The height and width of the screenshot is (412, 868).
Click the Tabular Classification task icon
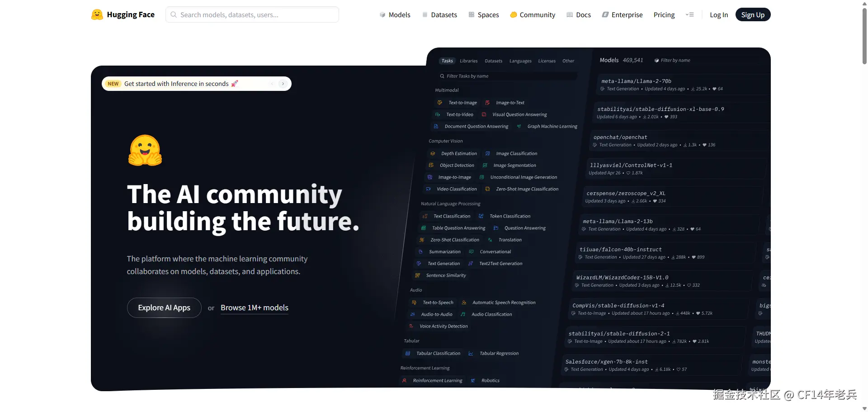408,354
